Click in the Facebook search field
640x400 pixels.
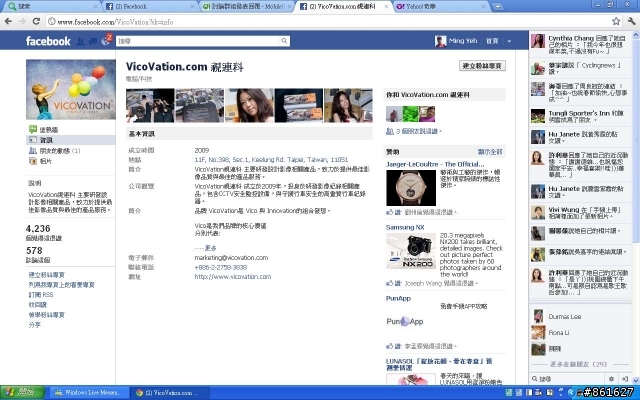click(x=198, y=41)
